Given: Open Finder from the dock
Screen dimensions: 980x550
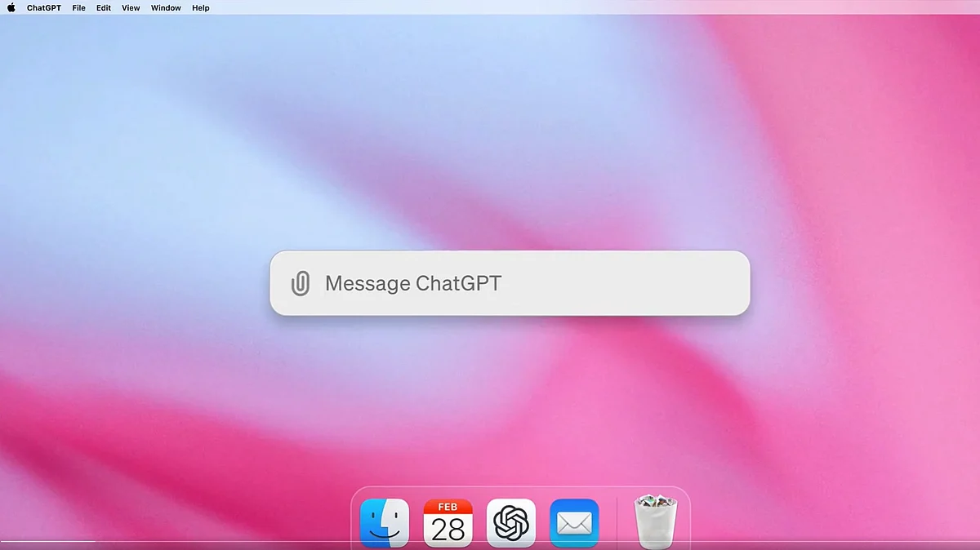Looking at the screenshot, I should click(385, 522).
